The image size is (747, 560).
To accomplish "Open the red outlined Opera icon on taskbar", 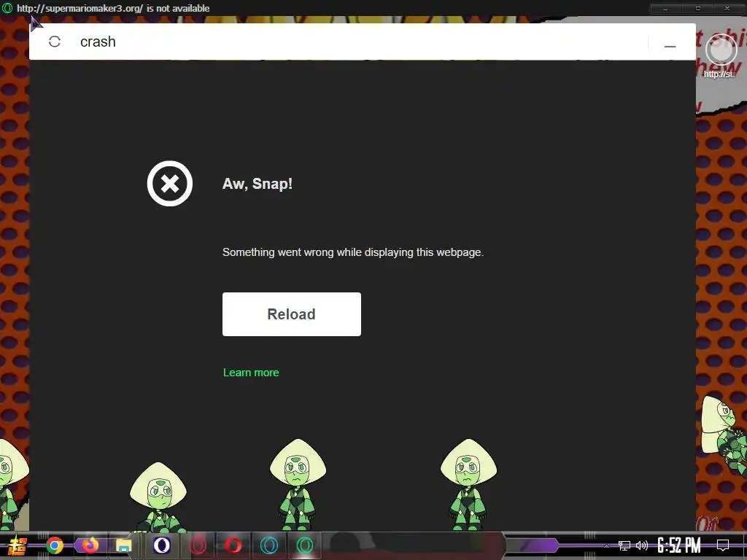I will click(198, 545).
